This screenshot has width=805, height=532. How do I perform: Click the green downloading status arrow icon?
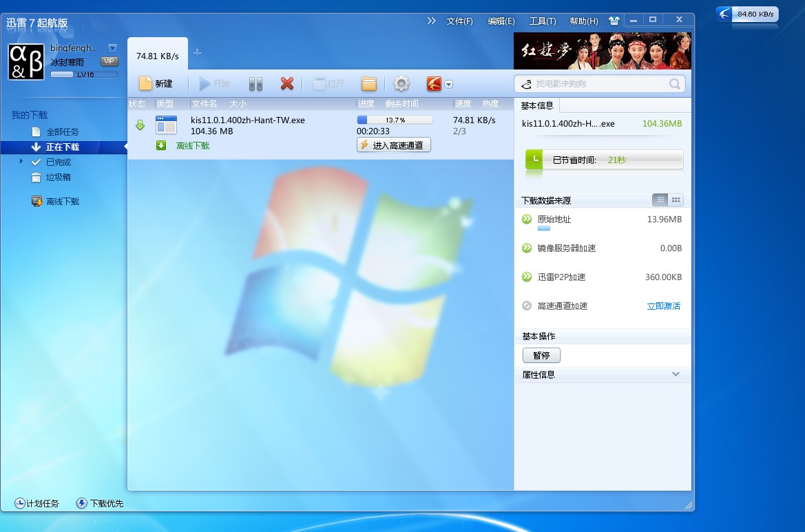tap(140, 125)
